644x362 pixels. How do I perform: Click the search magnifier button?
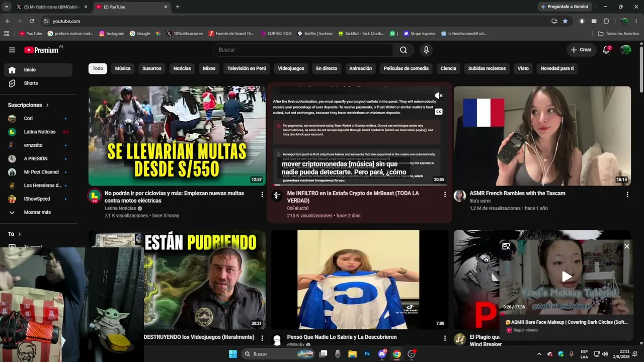[404, 50]
